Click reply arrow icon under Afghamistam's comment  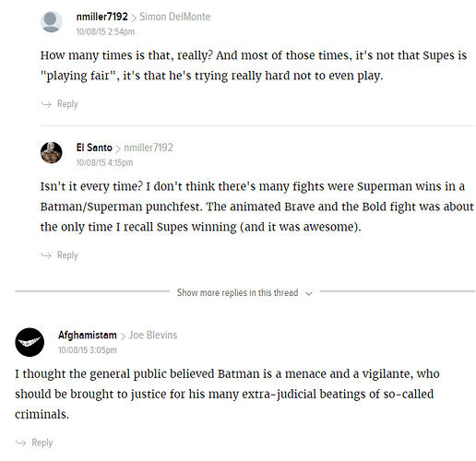pos(20,443)
